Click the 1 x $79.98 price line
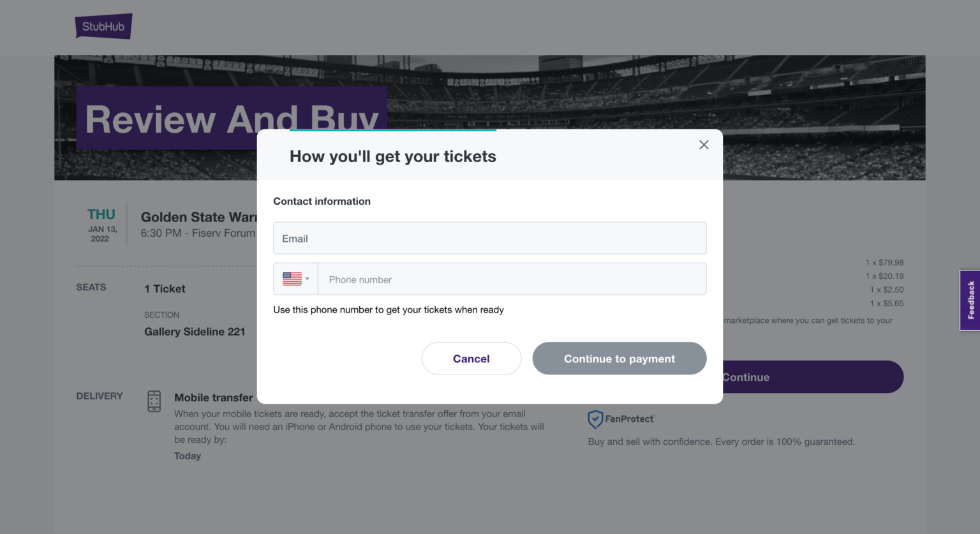The width and height of the screenshot is (980, 534). [x=884, y=262]
